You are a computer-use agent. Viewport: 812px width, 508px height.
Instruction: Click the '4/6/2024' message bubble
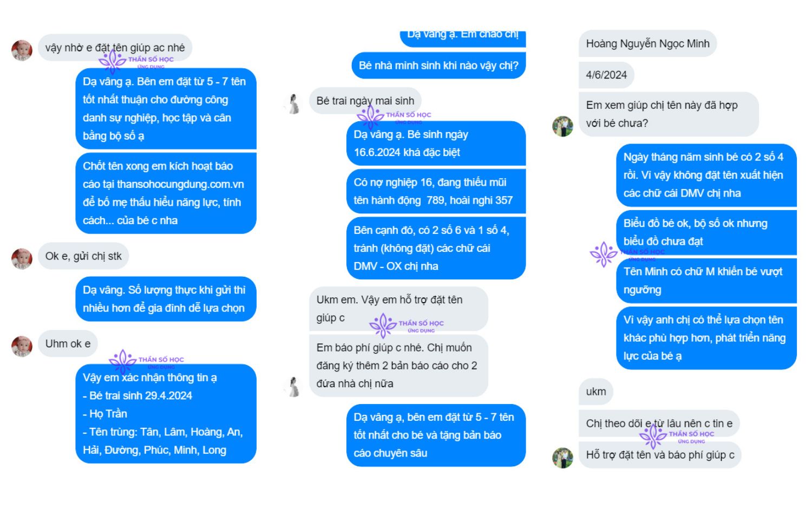pos(606,75)
